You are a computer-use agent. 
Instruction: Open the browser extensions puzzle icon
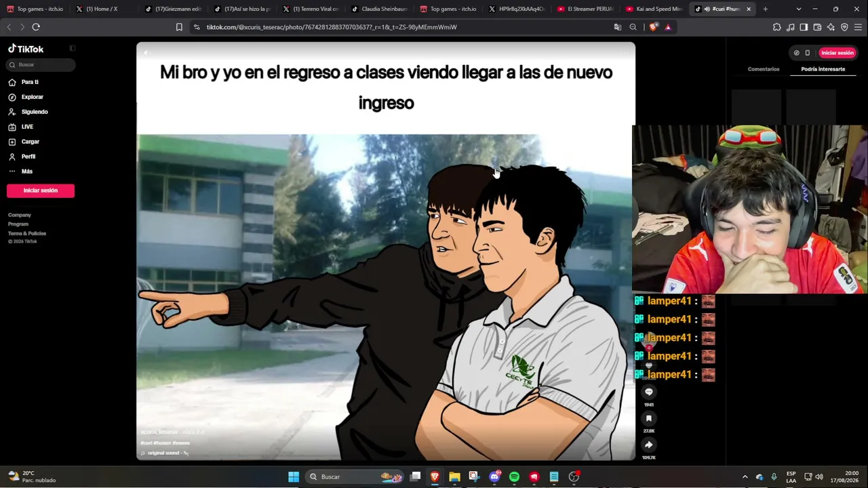[x=777, y=27]
